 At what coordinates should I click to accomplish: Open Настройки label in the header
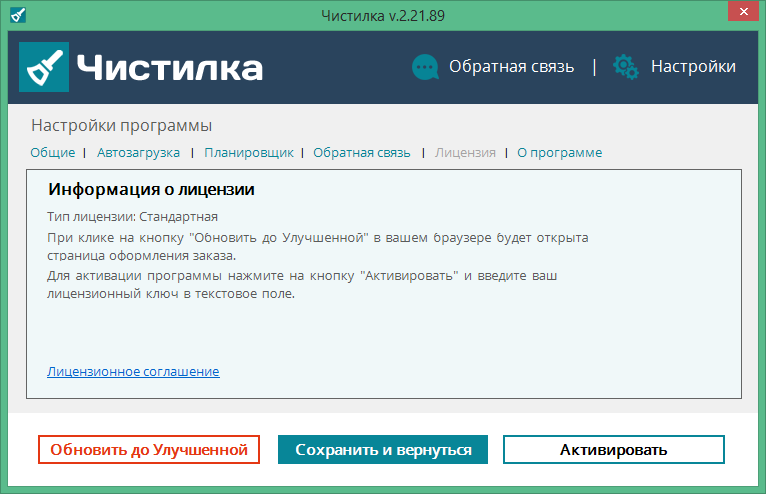tap(693, 67)
